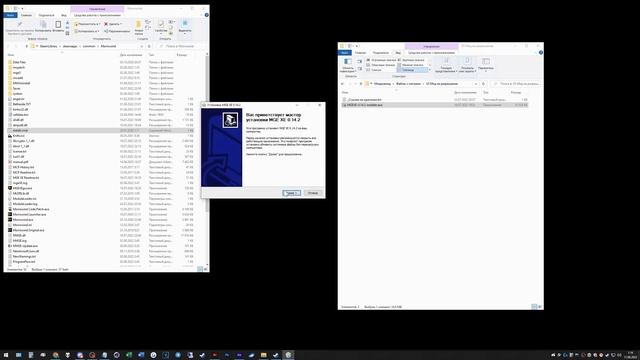Open the Windows Start menu

tap(6, 355)
